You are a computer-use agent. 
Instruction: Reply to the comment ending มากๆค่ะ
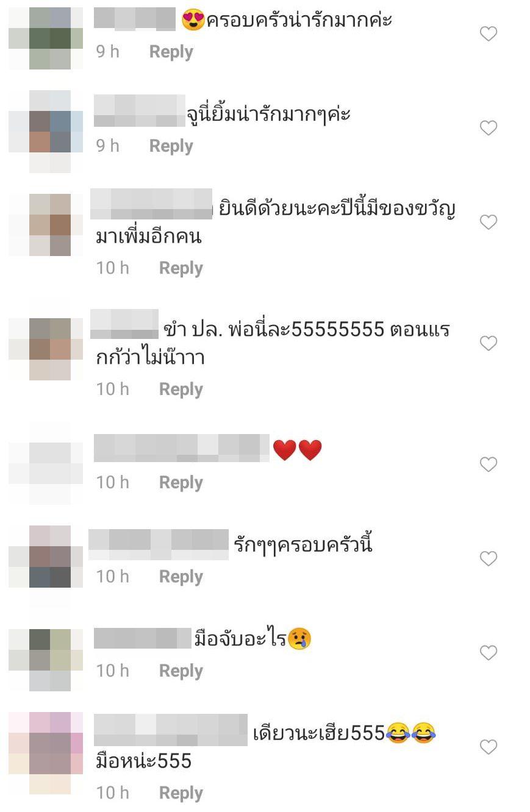[171, 146]
